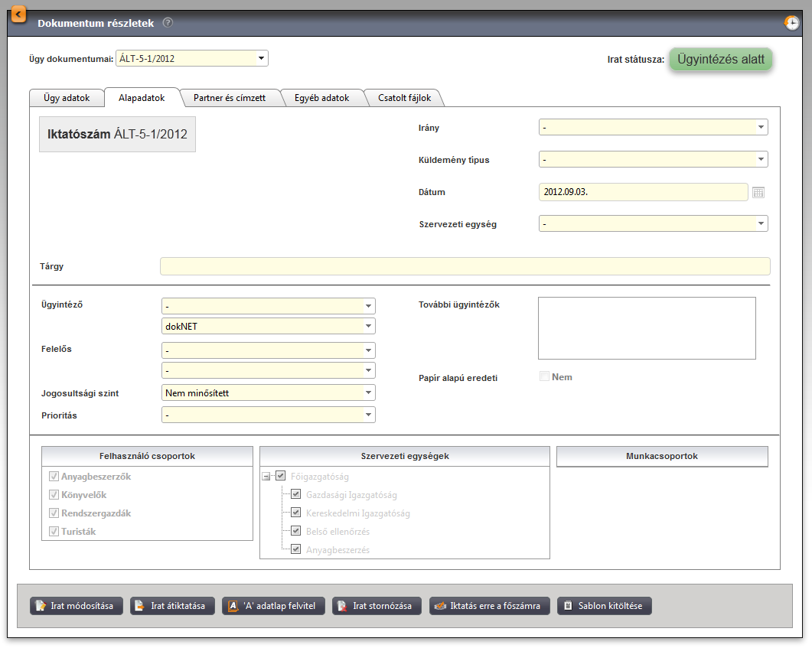Toggle the Gazdasági Igazgatóság checkbox
Screen dimensions: 812x648
(x=295, y=494)
